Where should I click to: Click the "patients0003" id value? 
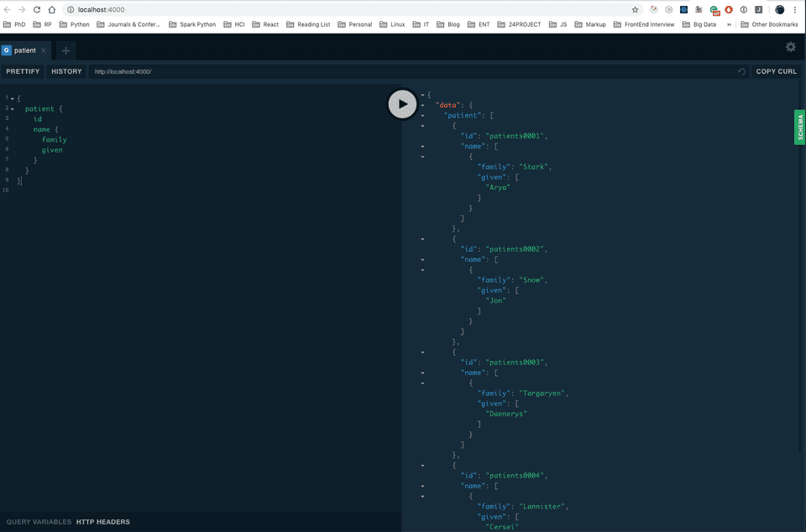[515, 362]
